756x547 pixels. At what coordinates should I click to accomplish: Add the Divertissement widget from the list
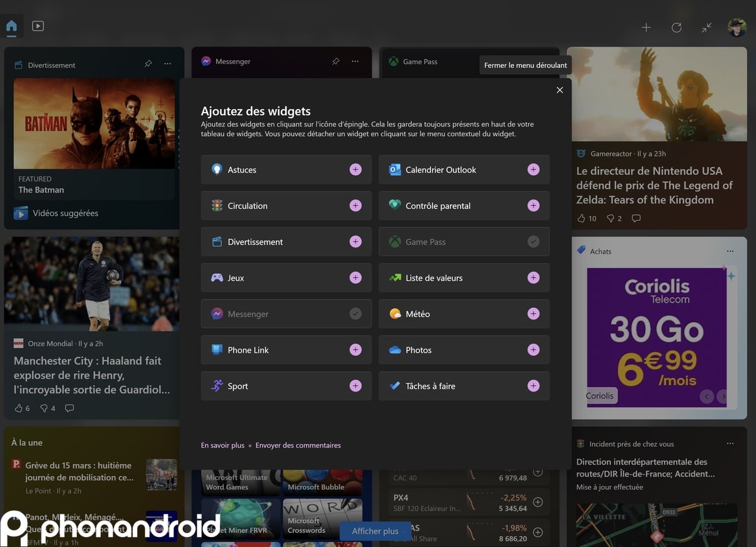click(356, 242)
